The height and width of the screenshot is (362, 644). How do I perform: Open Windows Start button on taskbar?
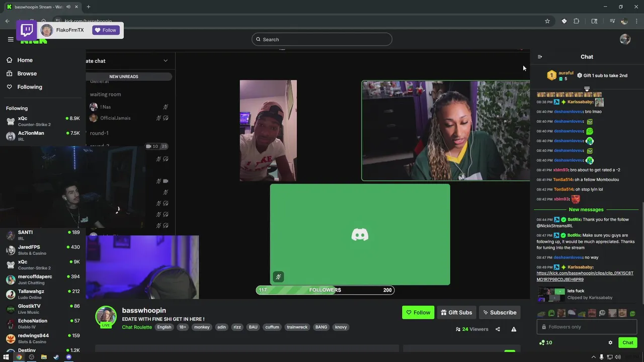6,357
